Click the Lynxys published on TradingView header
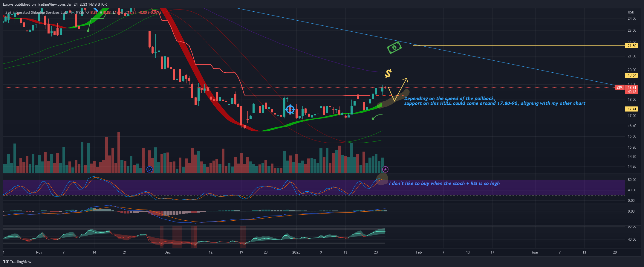This screenshot has width=644, height=267. (x=55, y=4)
